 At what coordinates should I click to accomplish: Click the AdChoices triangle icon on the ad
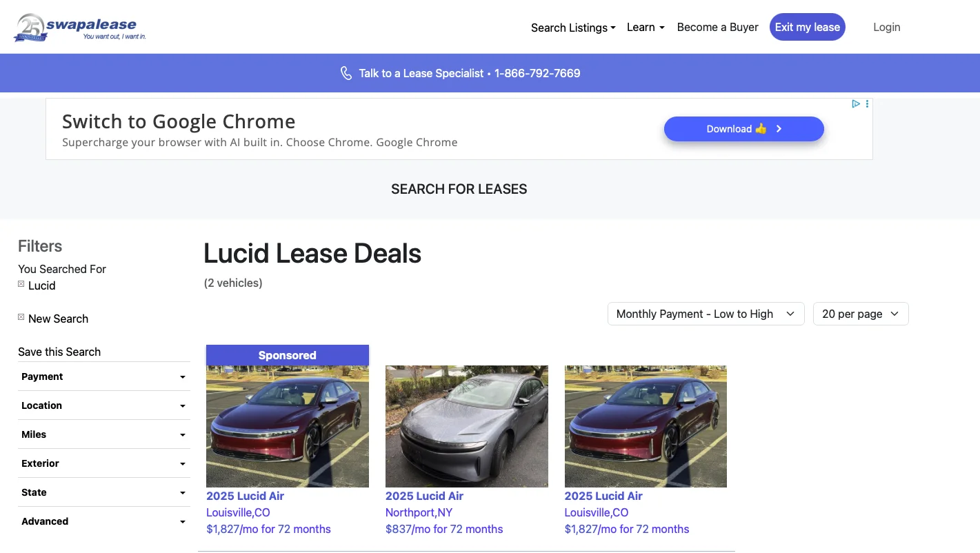(x=855, y=104)
